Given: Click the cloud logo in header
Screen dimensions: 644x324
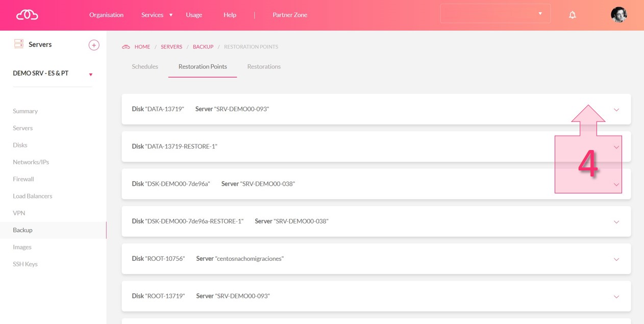Looking at the screenshot, I should [x=27, y=15].
